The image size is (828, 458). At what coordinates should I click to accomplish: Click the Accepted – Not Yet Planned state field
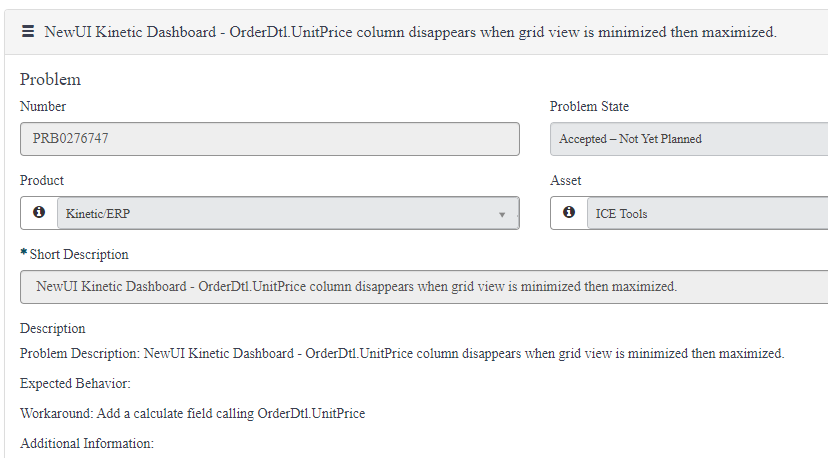coord(689,139)
